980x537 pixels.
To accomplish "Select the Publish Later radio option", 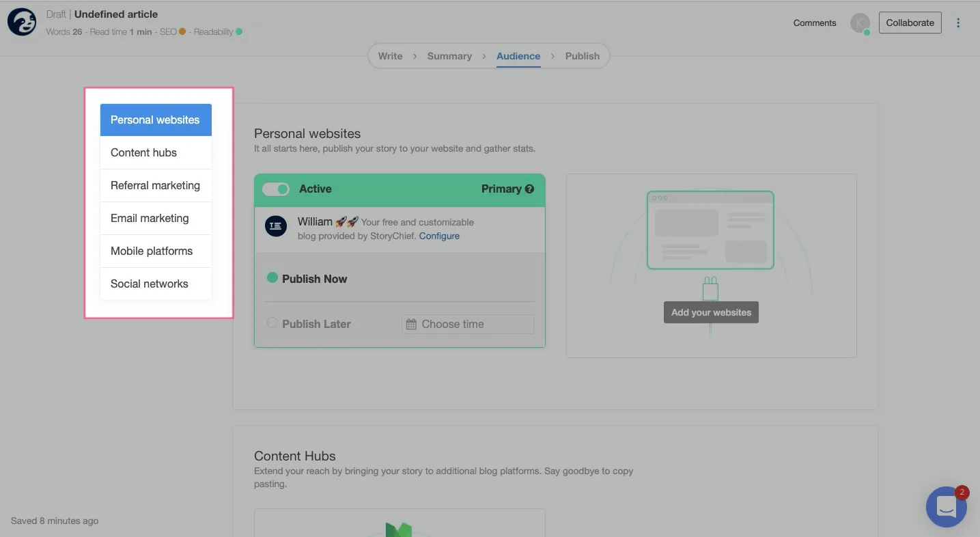I will pyautogui.click(x=272, y=323).
